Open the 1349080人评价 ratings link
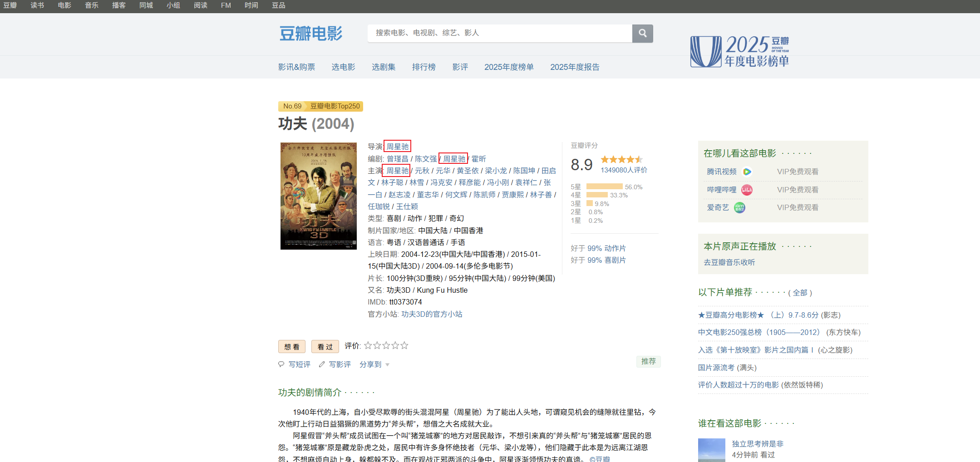The width and height of the screenshot is (980, 462). click(624, 170)
